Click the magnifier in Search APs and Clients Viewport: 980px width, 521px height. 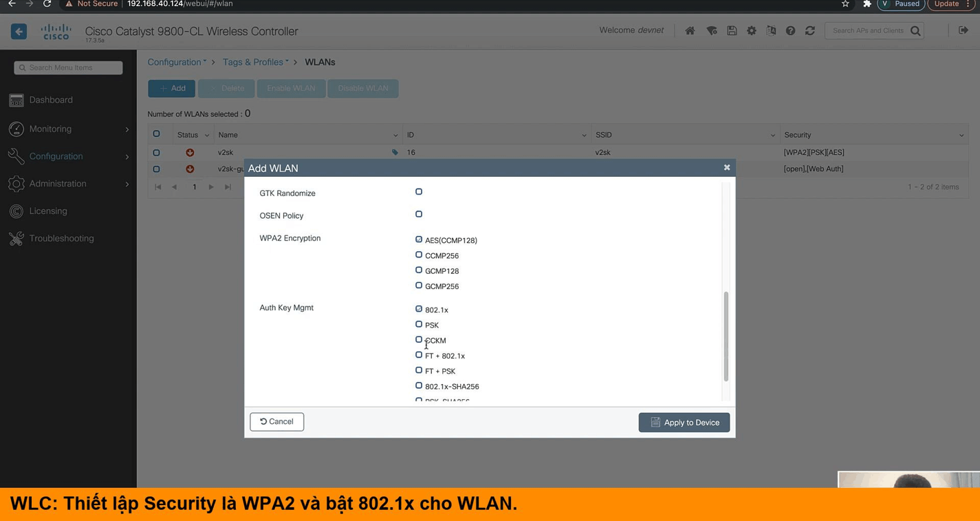click(x=915, y=31)
